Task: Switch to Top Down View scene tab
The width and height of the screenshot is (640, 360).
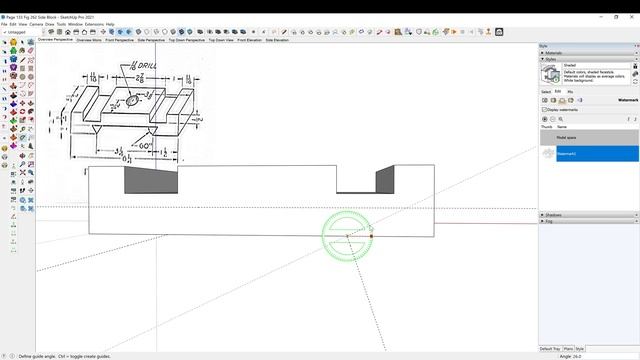Action: pyautogui.click(x=221, y=40)
